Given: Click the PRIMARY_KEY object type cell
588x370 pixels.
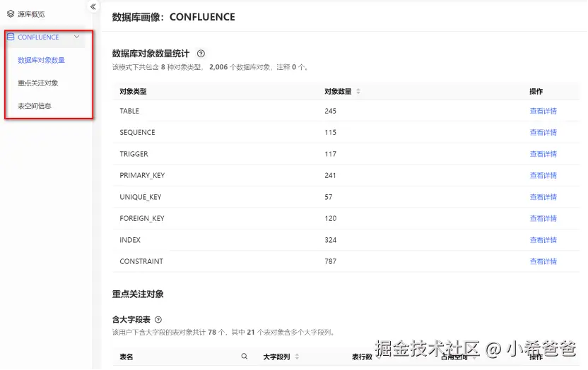Looking at the screenshot, I should 142,175.
